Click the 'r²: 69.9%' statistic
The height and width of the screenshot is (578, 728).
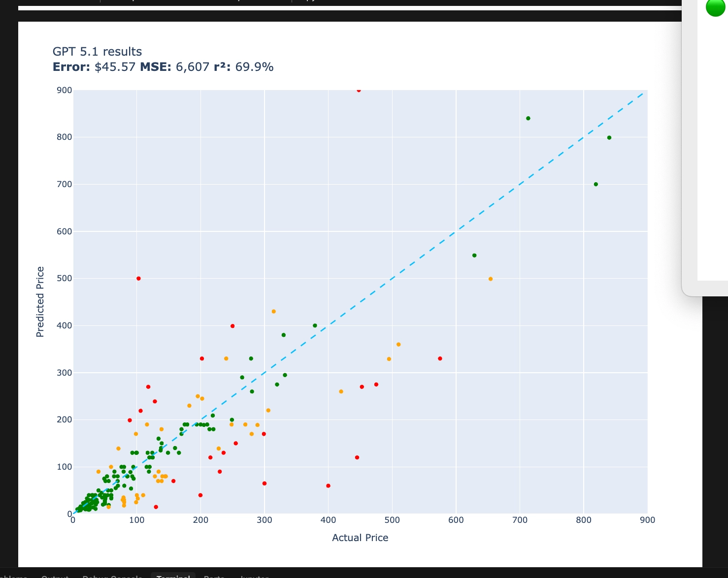coord(244,67)
